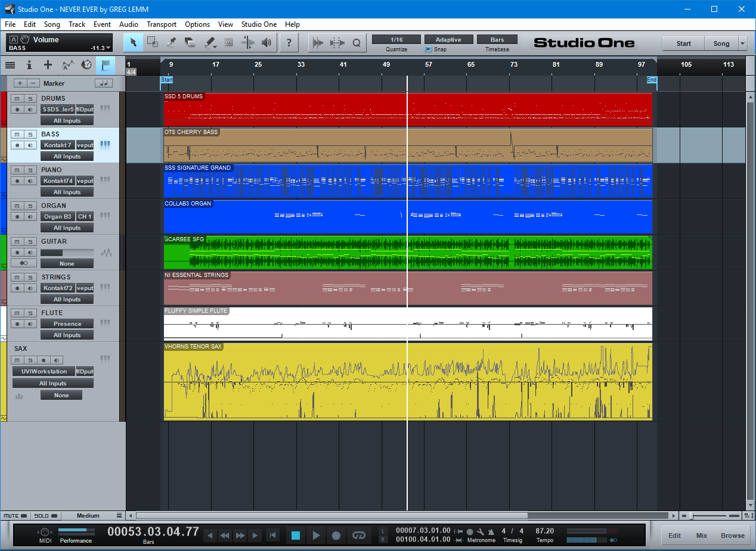Select the Split tool
Screen dimensions: 756x551
coord(172,42)
